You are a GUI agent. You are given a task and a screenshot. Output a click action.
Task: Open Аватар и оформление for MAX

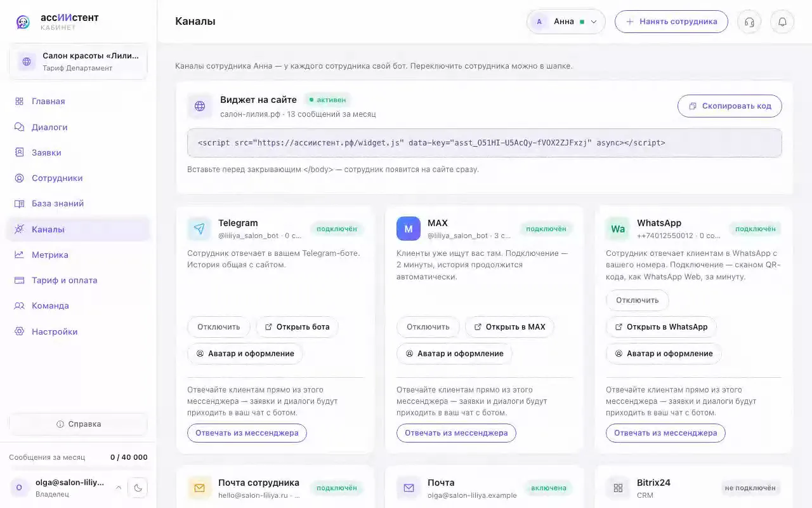(x=454, y=354)
